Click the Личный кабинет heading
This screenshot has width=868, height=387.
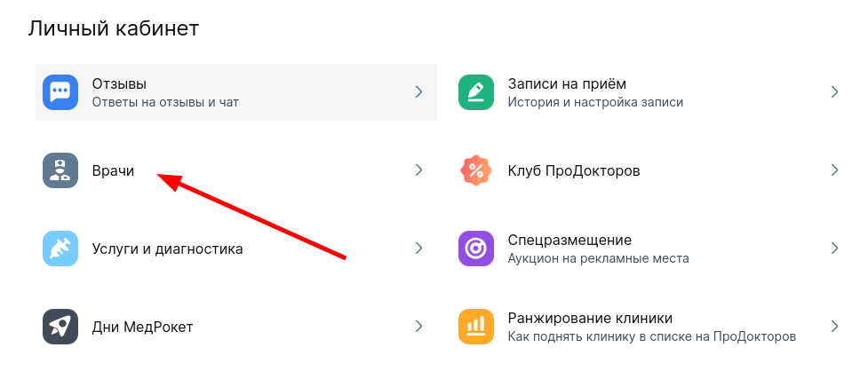pos(113,28)
